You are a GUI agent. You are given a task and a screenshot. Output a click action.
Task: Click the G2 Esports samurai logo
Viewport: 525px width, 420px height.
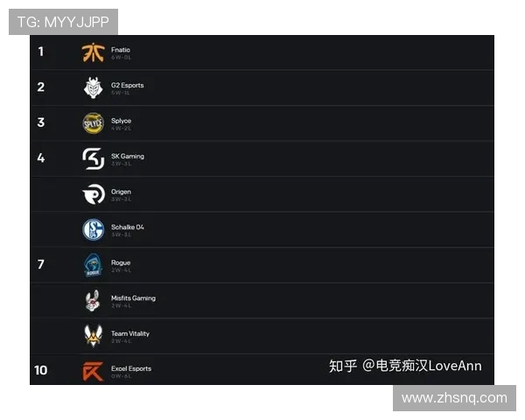(x=93, y=87)
